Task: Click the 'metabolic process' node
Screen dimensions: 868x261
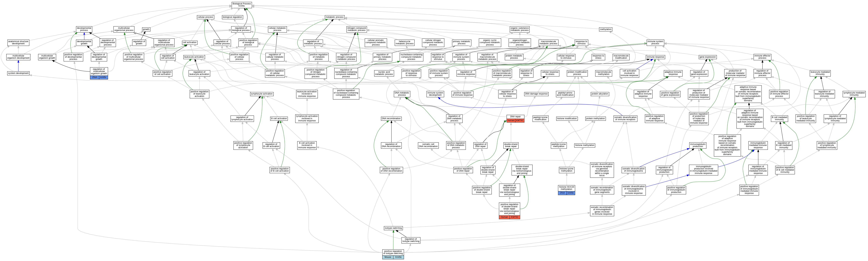Action: click(335, 17)
